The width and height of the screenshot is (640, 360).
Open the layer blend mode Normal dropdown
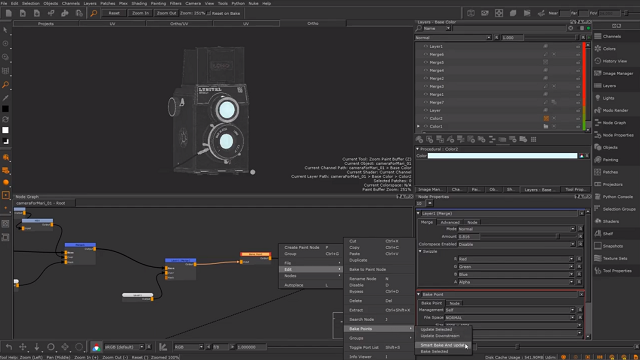click(453, 38)
